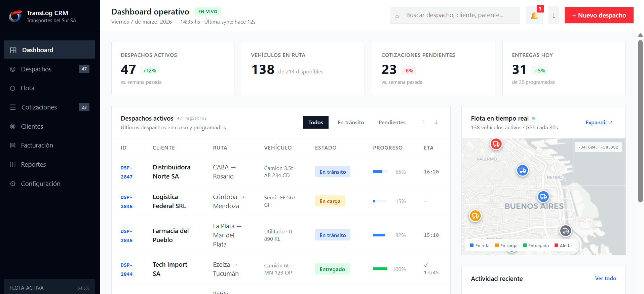Open Despachos in the sidebar
Screen dimensions: 644x294
click(x=36, y=69)
